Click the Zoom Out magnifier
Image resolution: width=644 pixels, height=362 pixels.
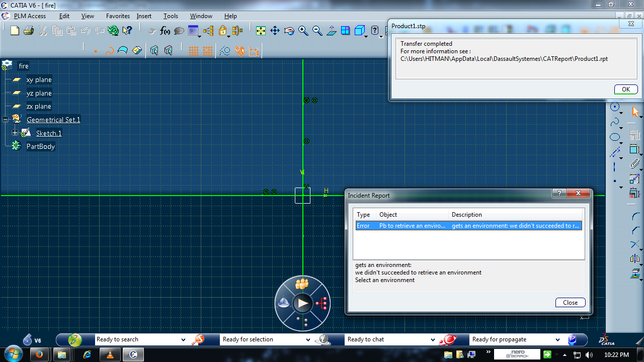click(317, 31)
